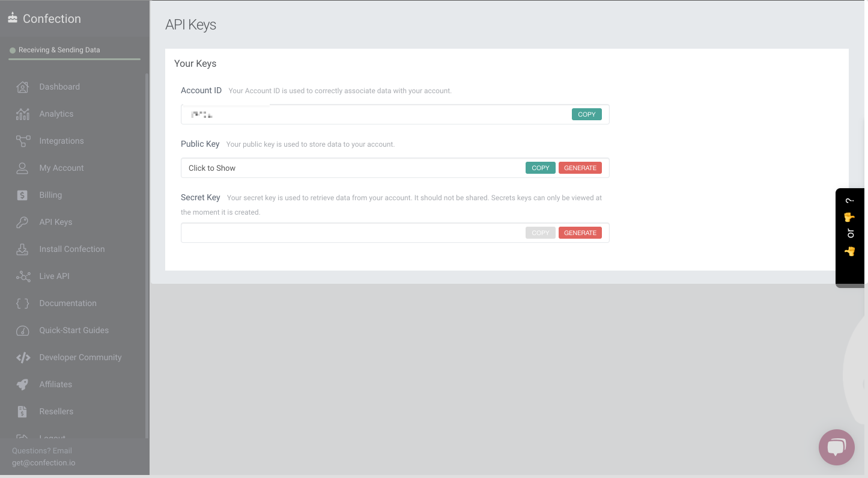Open Analytics via its chart icon
The image size is (868, 478).
tap(23, 114)
